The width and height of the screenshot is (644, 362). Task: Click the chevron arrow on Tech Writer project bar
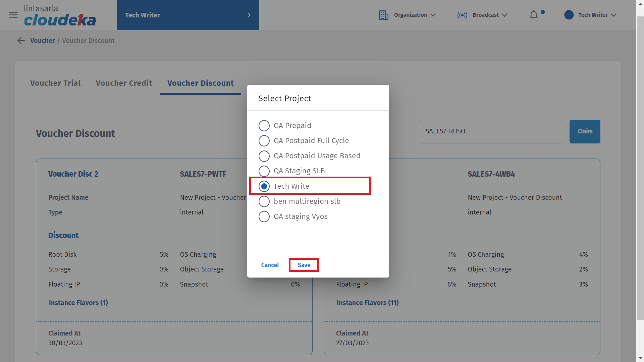pyautogui.click(x=249, y=15)
